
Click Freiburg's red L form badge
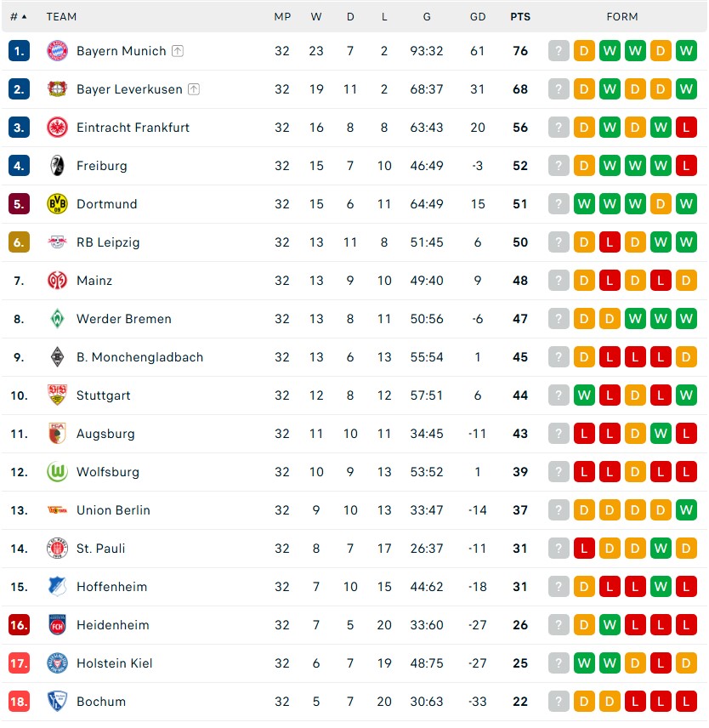686,165
